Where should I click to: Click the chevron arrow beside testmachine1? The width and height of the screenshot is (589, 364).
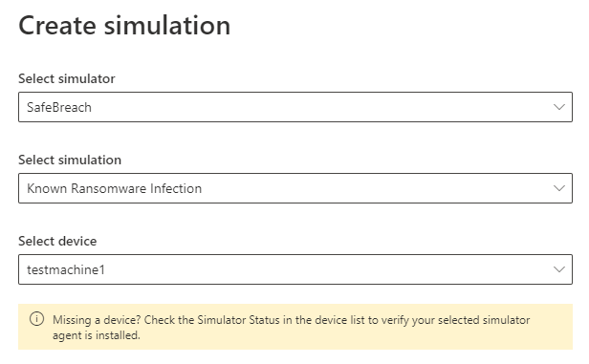559,269
